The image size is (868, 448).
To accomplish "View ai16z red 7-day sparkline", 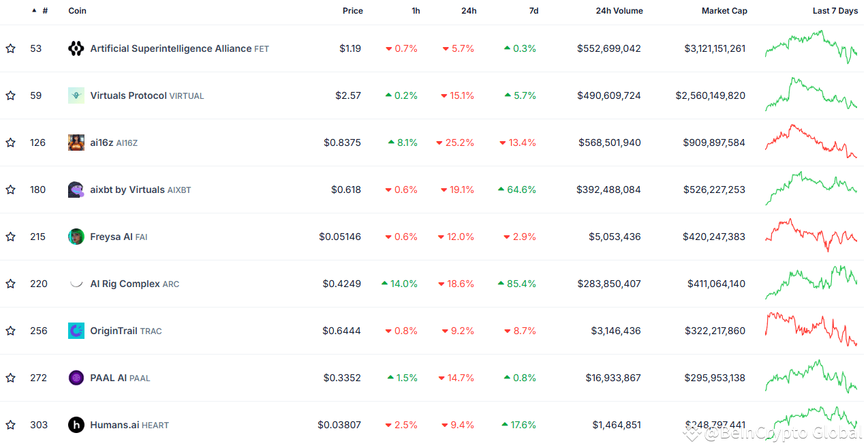I will tap(811, 141).
